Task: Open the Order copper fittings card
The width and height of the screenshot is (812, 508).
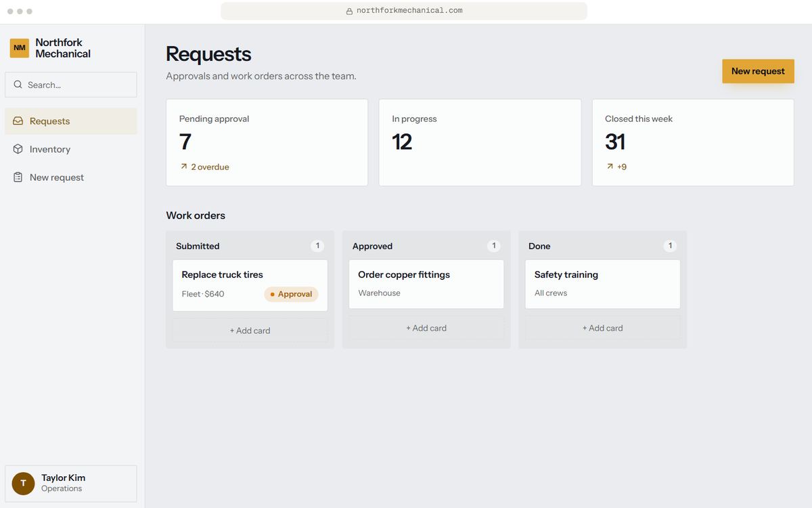Action: pyautogui.click(x=426, y=284)
